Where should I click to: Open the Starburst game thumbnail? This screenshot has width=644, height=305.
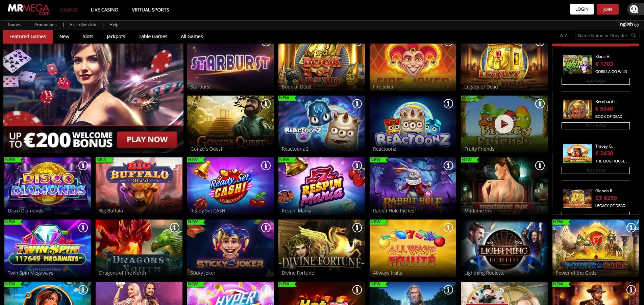[x=230, y=67]
